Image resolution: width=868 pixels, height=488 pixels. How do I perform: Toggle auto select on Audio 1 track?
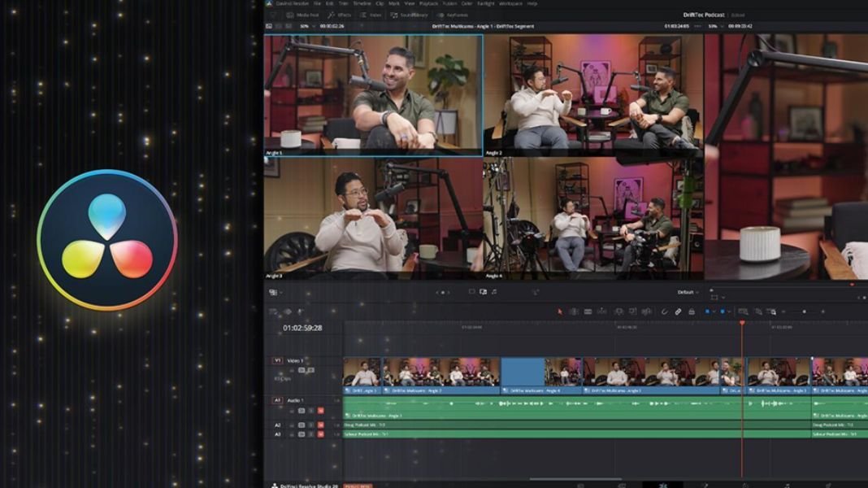302,411
